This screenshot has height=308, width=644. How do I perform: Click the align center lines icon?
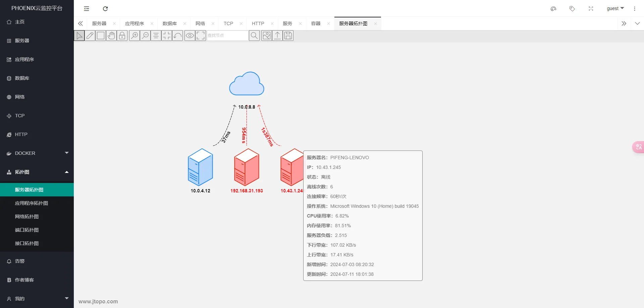(x=156, y=36)
